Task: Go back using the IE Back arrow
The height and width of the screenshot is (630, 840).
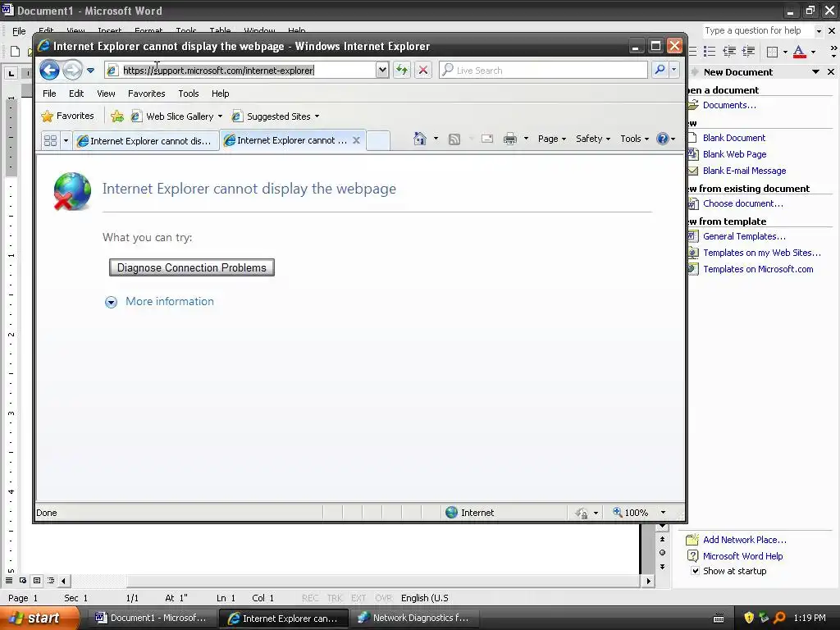Action: click(x=49, y=71)
